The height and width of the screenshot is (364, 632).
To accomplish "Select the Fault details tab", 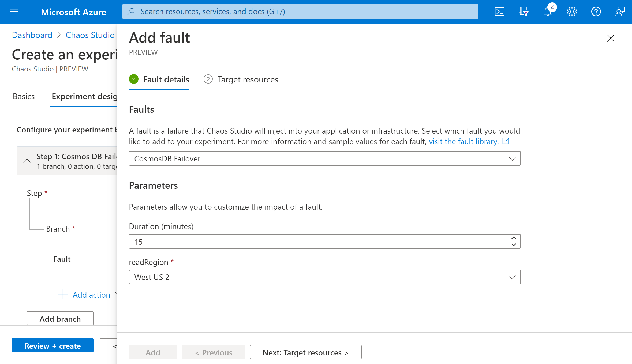I will pos(166,79).
